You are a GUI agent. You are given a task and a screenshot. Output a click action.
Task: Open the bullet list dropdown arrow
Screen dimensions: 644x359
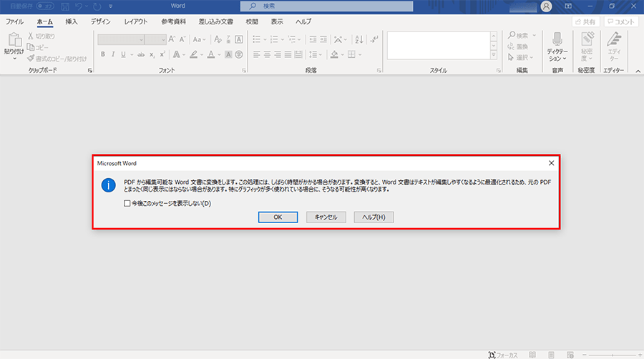(x=265, y=39)
